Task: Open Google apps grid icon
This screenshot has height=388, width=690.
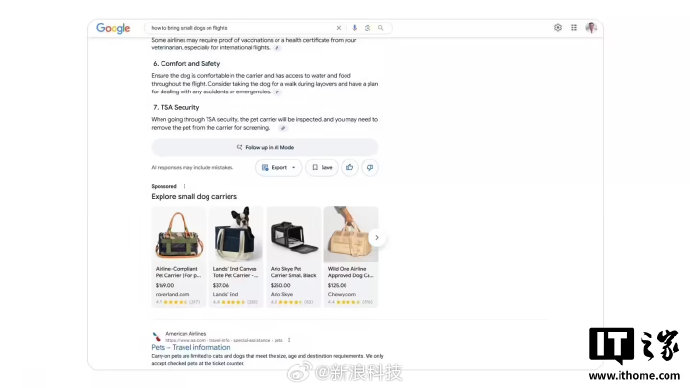Action: click(x=574, y=28)
